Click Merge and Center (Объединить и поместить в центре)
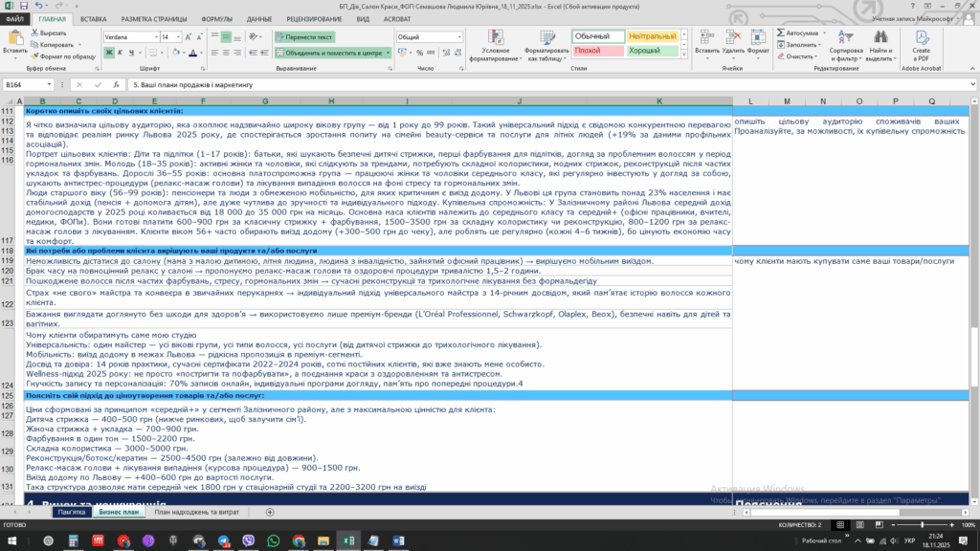 pyautogui.click(x=327, y=54)
